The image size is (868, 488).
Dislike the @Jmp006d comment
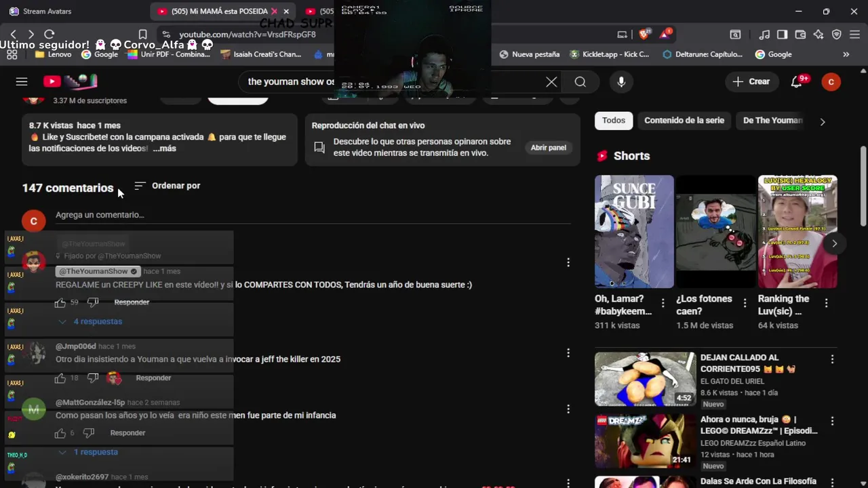[x=93, y=378]
